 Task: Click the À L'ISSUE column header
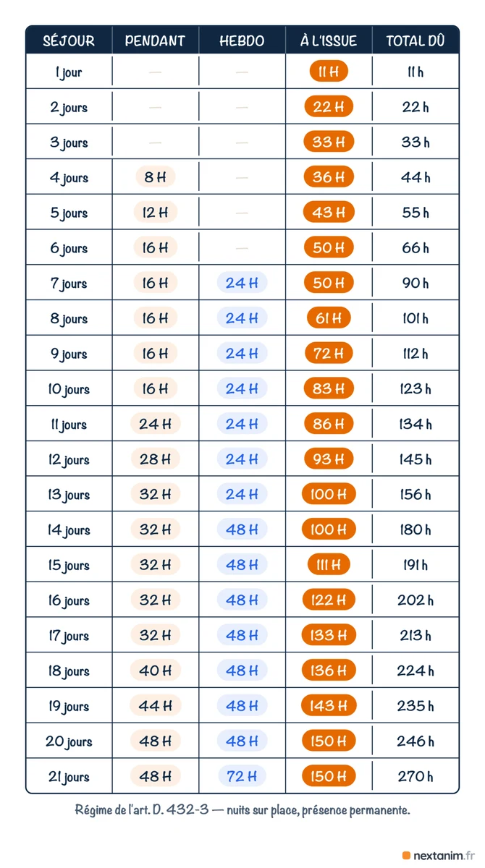[x=329, y=41]
